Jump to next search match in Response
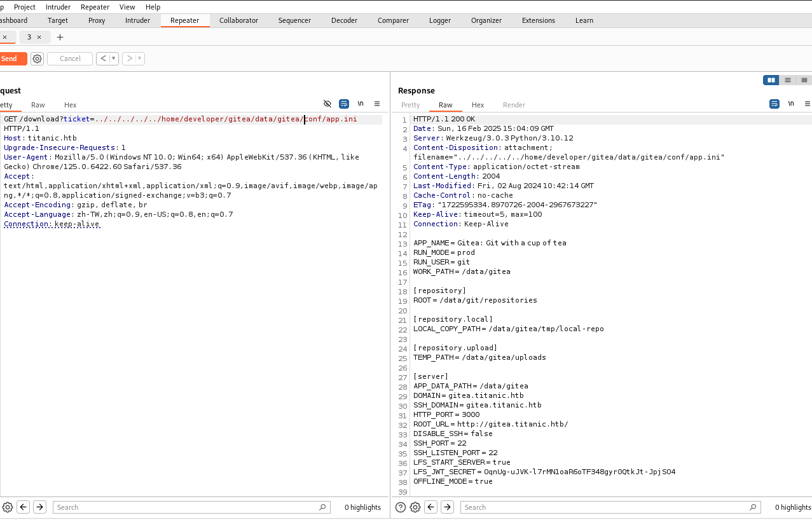Screen dimensions: 812x520 coord(447,507)
